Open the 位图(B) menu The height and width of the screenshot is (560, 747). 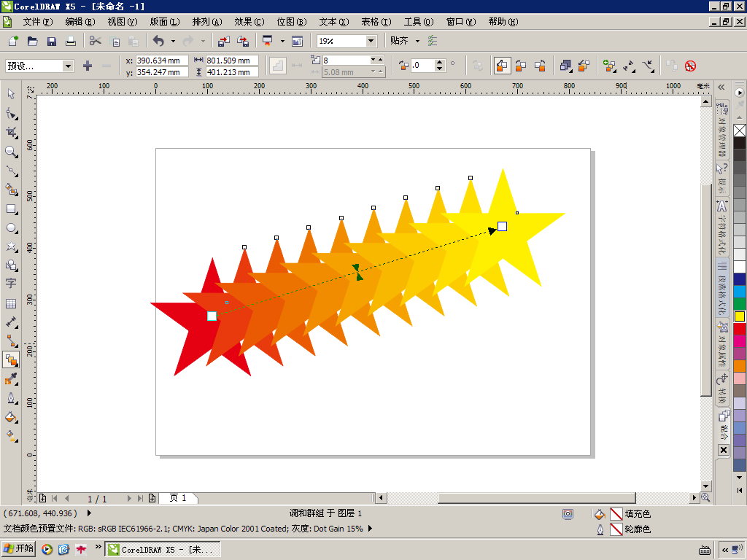coord(292,22)
